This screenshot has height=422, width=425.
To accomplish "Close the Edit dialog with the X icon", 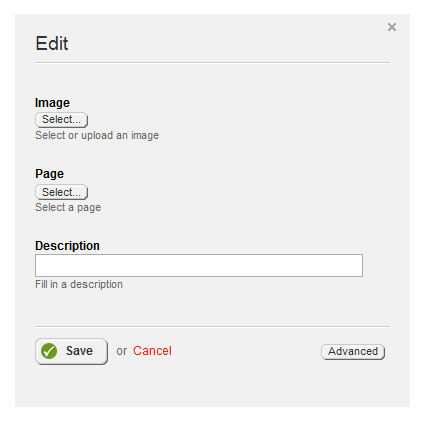I will 392,27.
